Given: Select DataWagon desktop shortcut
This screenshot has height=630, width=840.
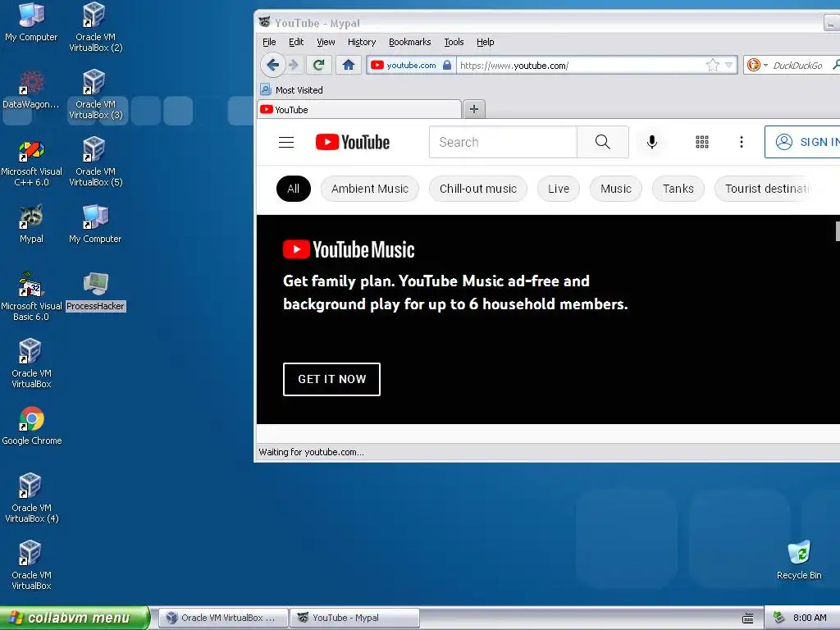Looking at the screenshot, I should point(31,90).
